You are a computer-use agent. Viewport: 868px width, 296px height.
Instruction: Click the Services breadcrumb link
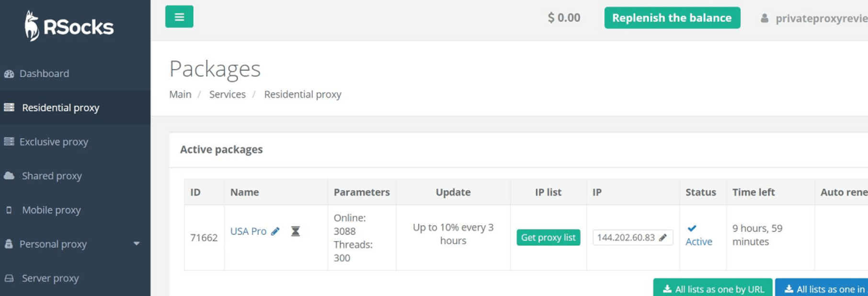228,95
